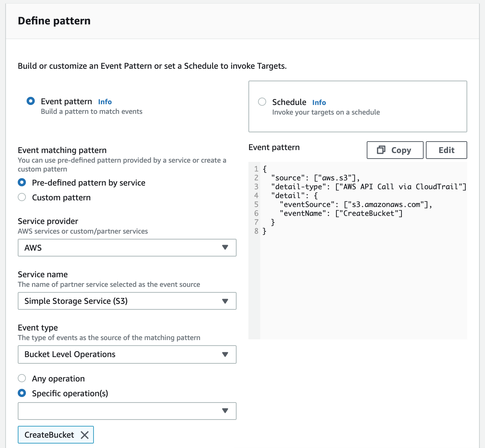Viewport: 485px width, 448px height.
Task: Click the Define pattern heading
Action: click(54, 21)
